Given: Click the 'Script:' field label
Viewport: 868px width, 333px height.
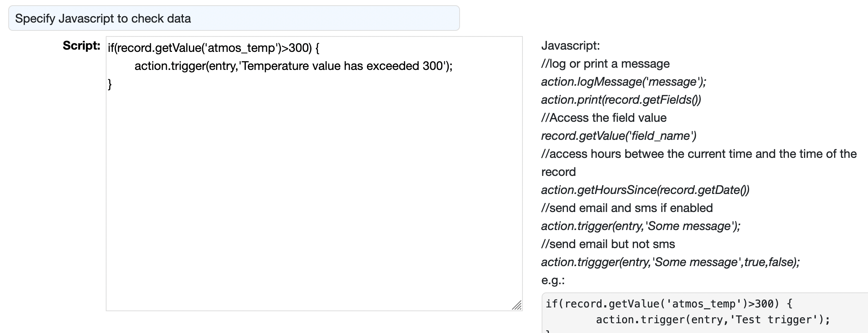Looking at the screenshot, I should tap(81, 45).
